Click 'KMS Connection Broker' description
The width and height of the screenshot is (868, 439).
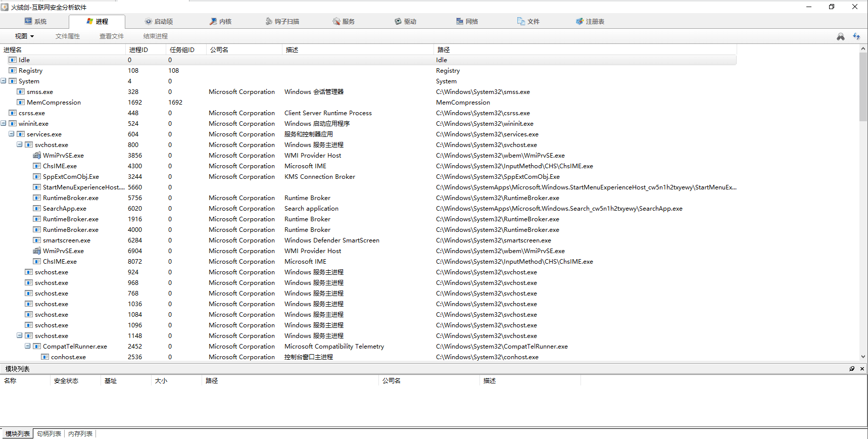[x=319, y=176]
